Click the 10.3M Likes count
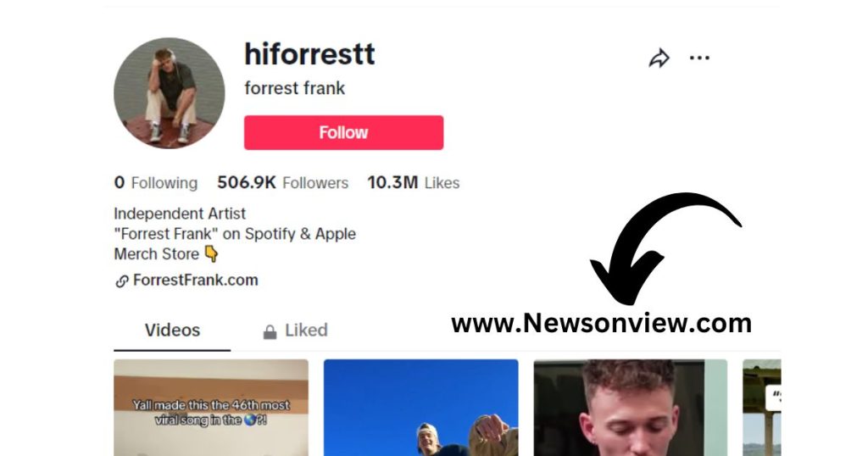This screenshot has height=456, width=868. pyautogui.click(x=414, y=182)
